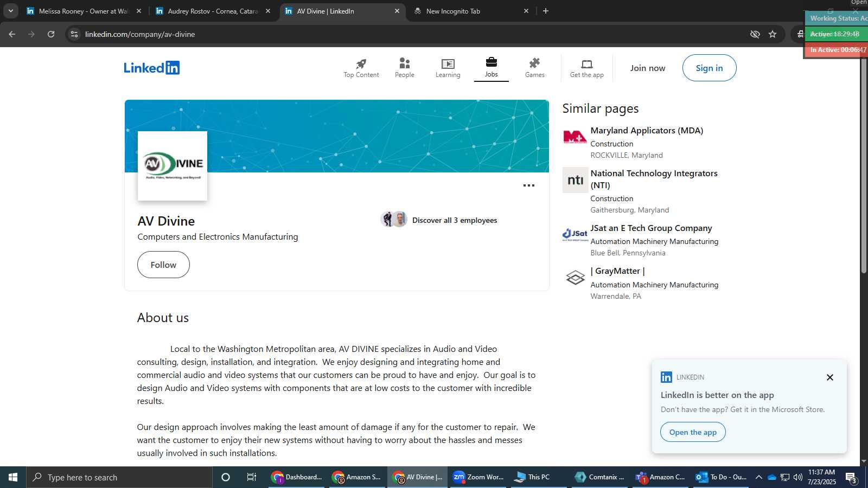The width and height of the screenshot is (868, 488).
Task: Bookmark page with star icon
Action: tap(773, 34)
